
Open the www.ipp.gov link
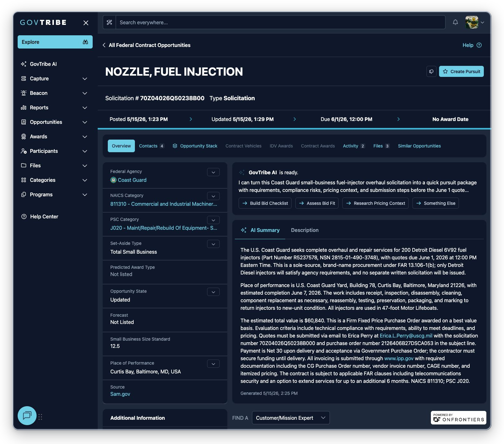pyautogui.click(x=399, y=358)
